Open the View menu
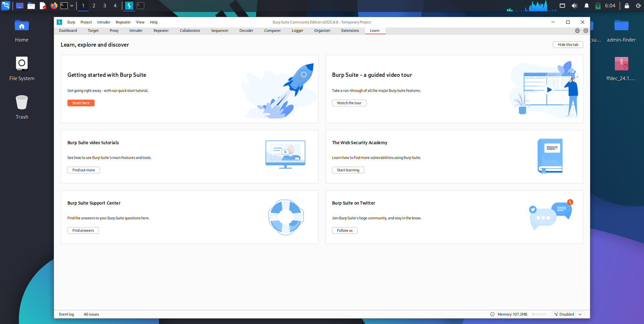Viewport: 644px width, 324px height. point(140,22)
